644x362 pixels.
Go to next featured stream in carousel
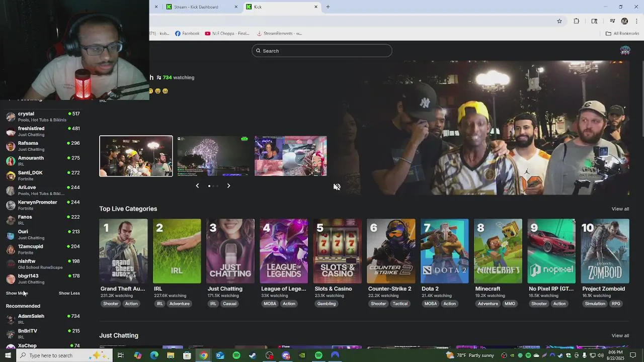tap(228, 186)
